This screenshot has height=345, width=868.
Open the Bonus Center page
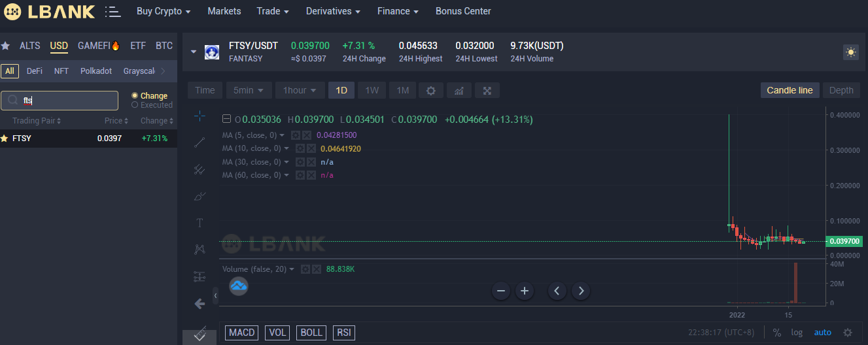[463, 11]
